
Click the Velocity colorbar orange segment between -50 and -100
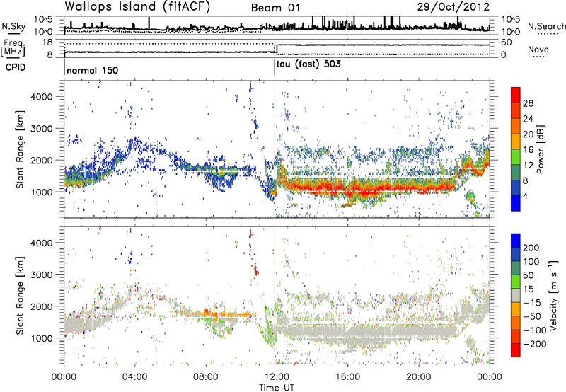point(516,323)
